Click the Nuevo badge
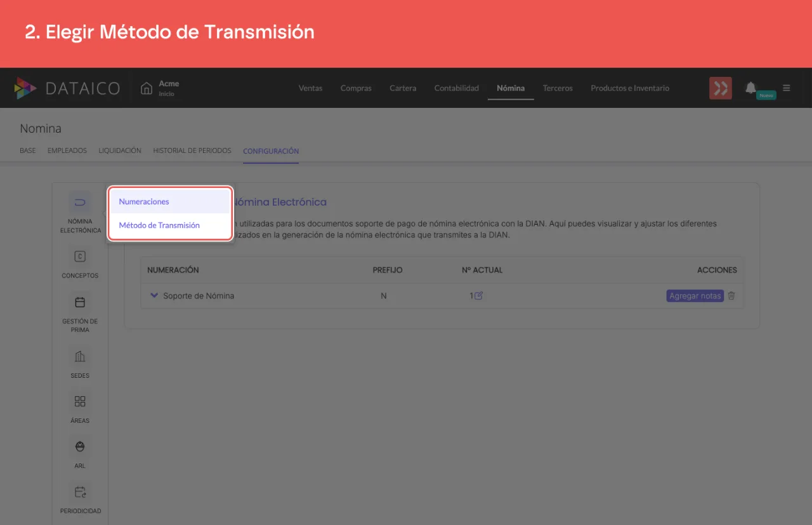The width and height of the screenshot is (812, 525). 766,95
